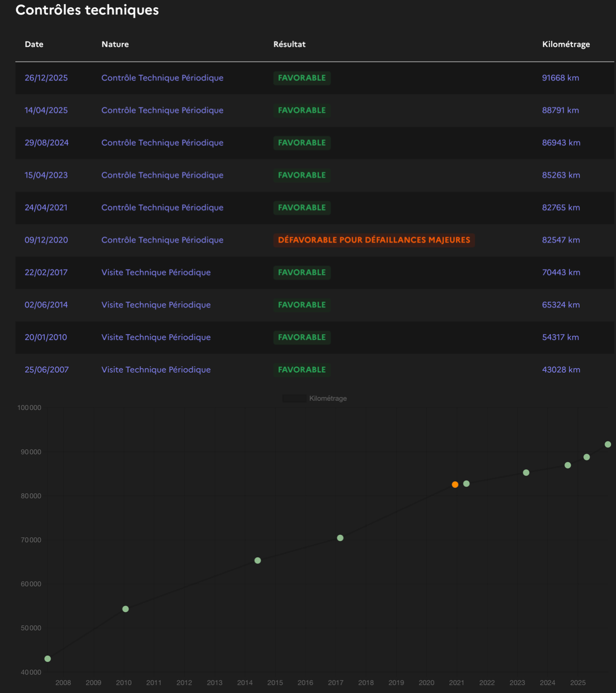616x693 pixels.
Task: Click 'Visite Technique Périodique' for 22/02/2017
Action: (156, 273)
